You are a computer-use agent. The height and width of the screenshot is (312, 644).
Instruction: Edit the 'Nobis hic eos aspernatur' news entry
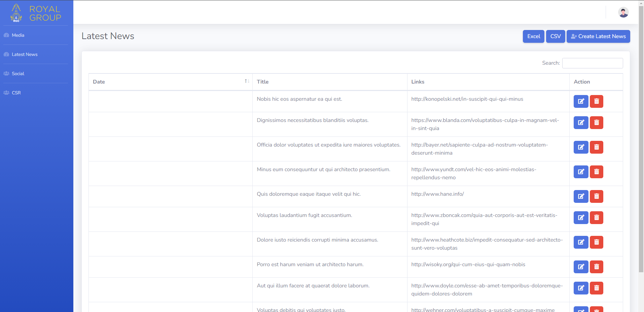click(581, 101)
